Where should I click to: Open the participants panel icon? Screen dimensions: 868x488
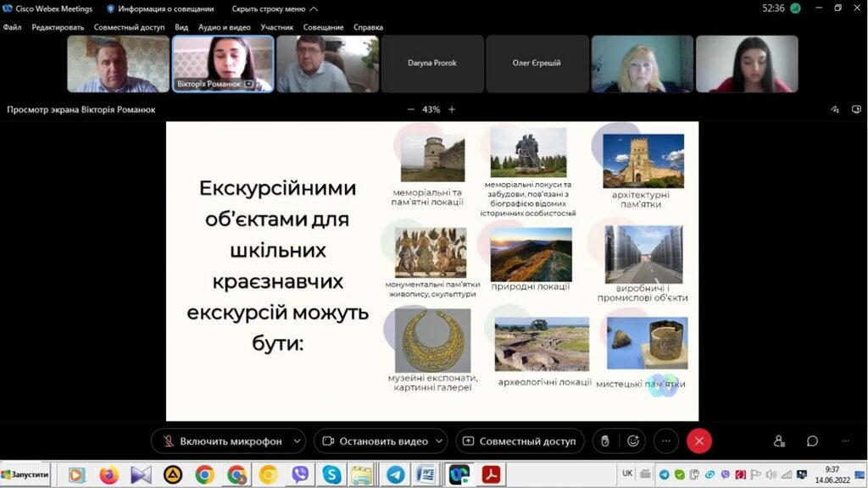coord(779,441)
